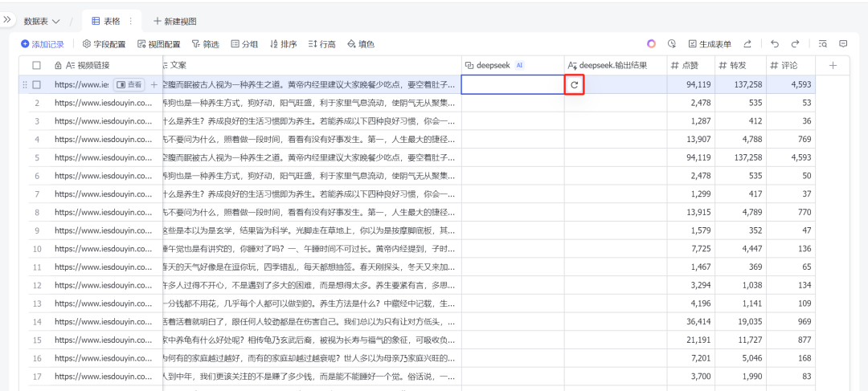Select 文案 cell starting 活着活着就明白了
Image resolution: width=868 pixels, height=391 pixels.
tap(312, 322)
